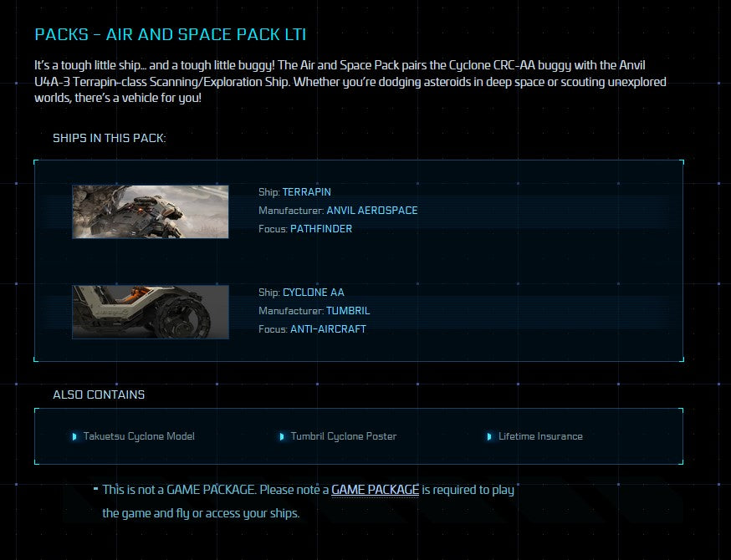The height and width of the screenshot is (560, 731).
Task: Open the TERRAPIN ship link
Action: tap(306, 191)
